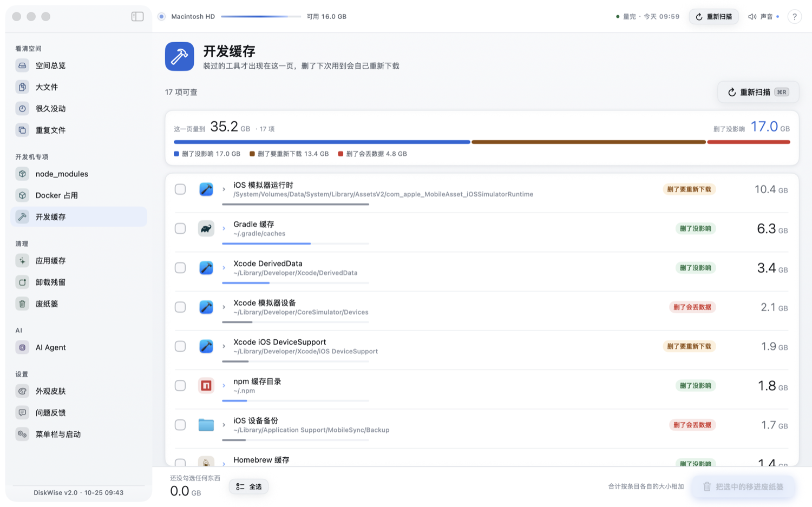Screen dimensions: 812x507
Task: Open the help question mark icon
Action: click(794, 17)
